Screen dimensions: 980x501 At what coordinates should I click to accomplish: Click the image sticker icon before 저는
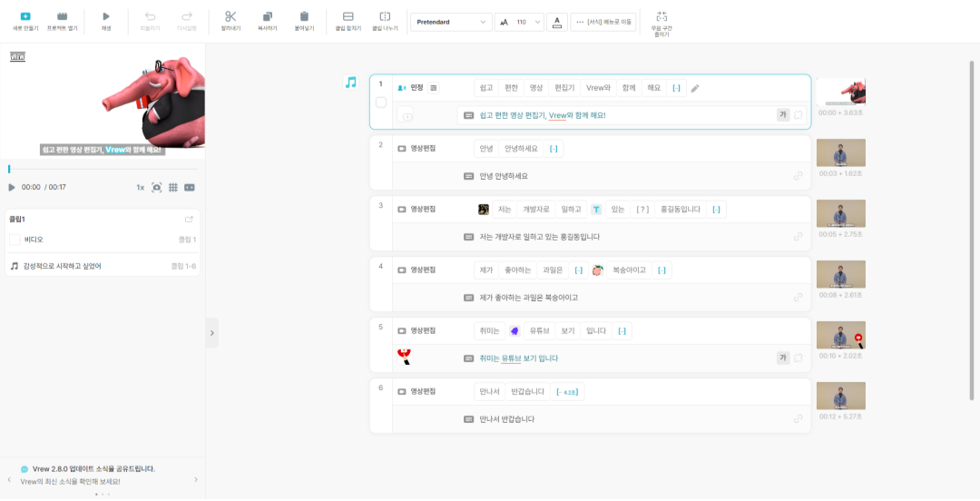pos(483,210)
